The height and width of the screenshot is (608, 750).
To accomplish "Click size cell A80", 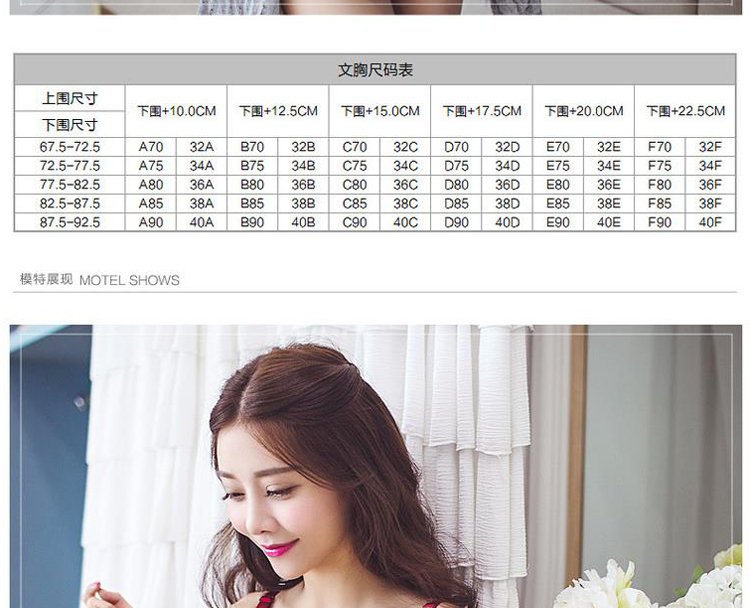I will 151,185.
